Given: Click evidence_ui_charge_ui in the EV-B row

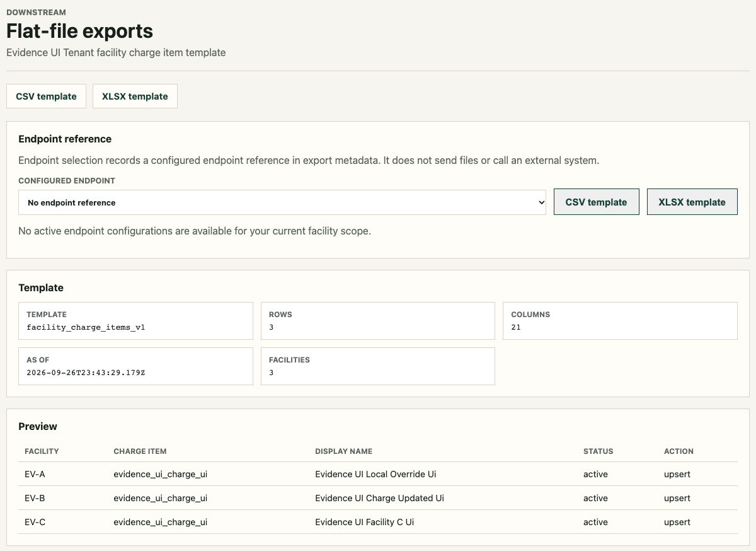Looking at the screenshot, I should click(x=160, y=498).
